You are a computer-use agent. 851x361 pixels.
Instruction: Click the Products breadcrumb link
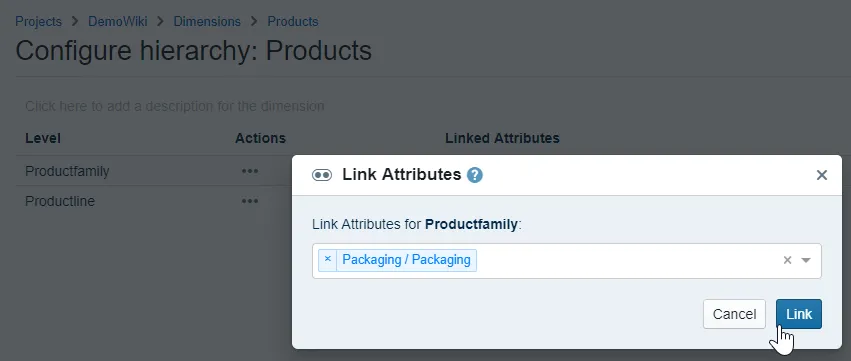tap(293, 22)
